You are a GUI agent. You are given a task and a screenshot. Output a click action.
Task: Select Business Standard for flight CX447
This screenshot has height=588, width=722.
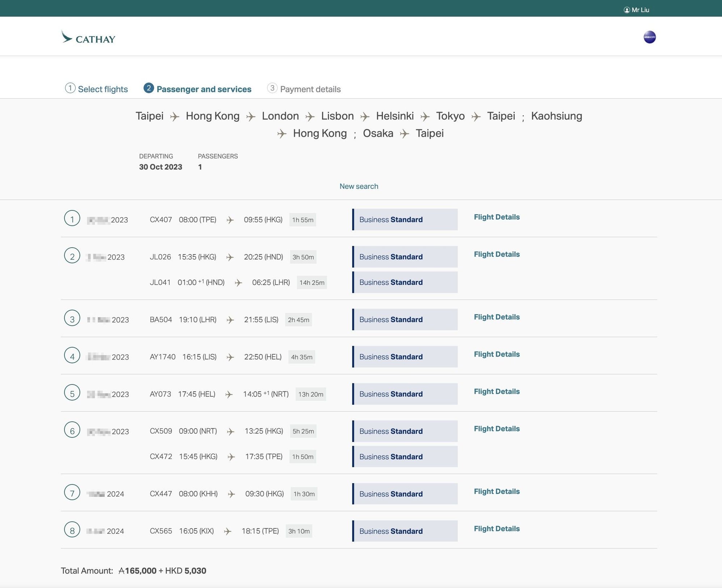(405, 494)
